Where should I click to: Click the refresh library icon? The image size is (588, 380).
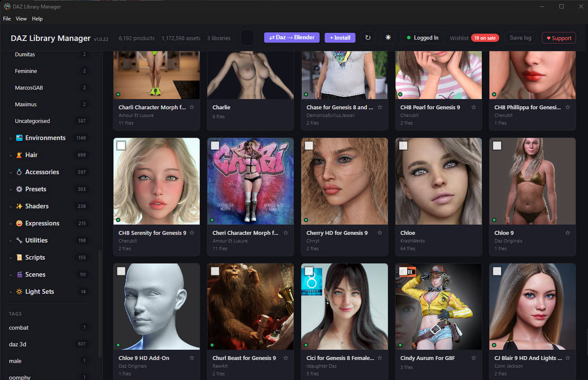pyautogui.click(x=368, y=38)
